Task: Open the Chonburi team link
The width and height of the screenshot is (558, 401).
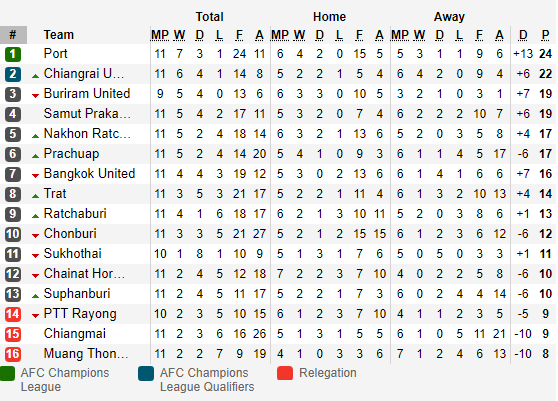Action: 70,233
